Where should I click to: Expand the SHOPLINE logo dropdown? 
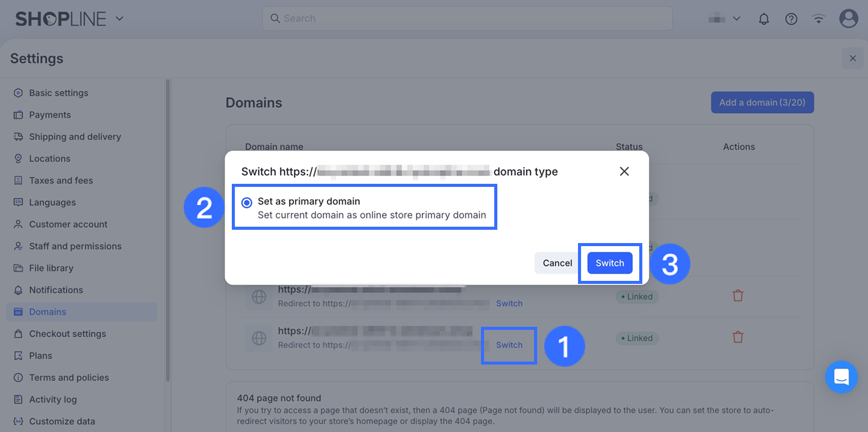(119, 19)
